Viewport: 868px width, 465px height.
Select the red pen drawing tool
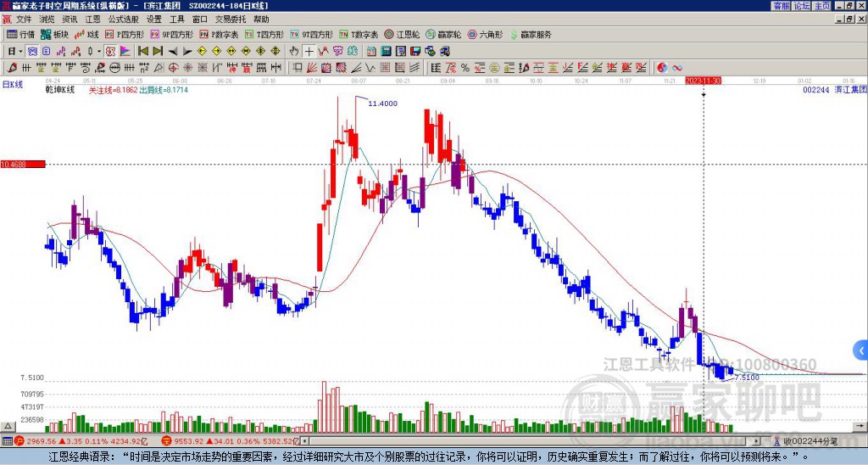tap(12, 68)
